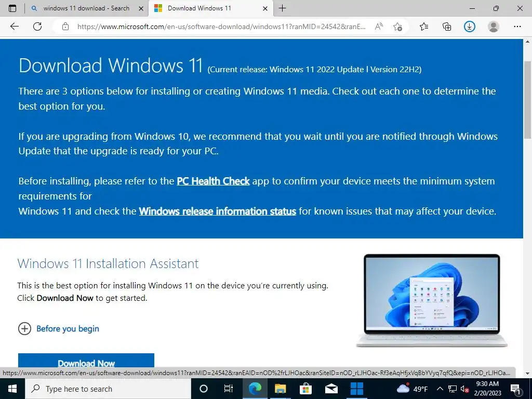Open a new browser tab
Image resolution: width=532 pixels, height=399 pixels.
[282, 8]
